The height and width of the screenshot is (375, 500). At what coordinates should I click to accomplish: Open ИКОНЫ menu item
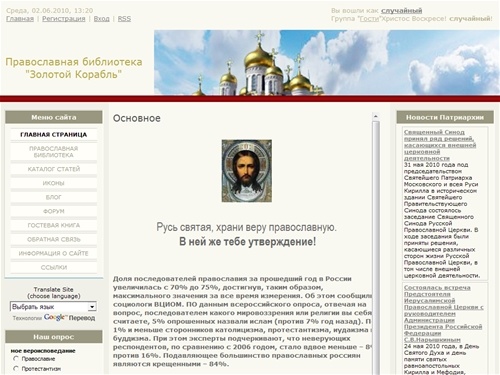(54, 183)
